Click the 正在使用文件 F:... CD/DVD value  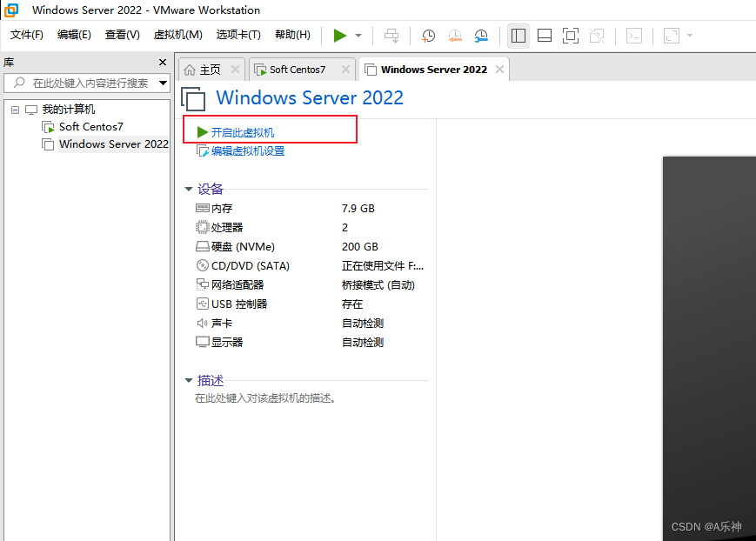pyautogui.click(x=382, y=265)
